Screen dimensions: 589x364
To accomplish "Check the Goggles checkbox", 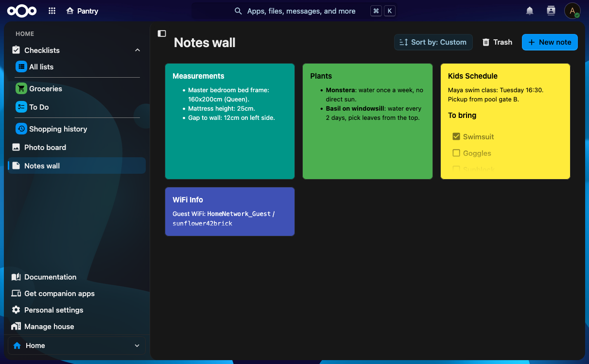I will point(456,153).
